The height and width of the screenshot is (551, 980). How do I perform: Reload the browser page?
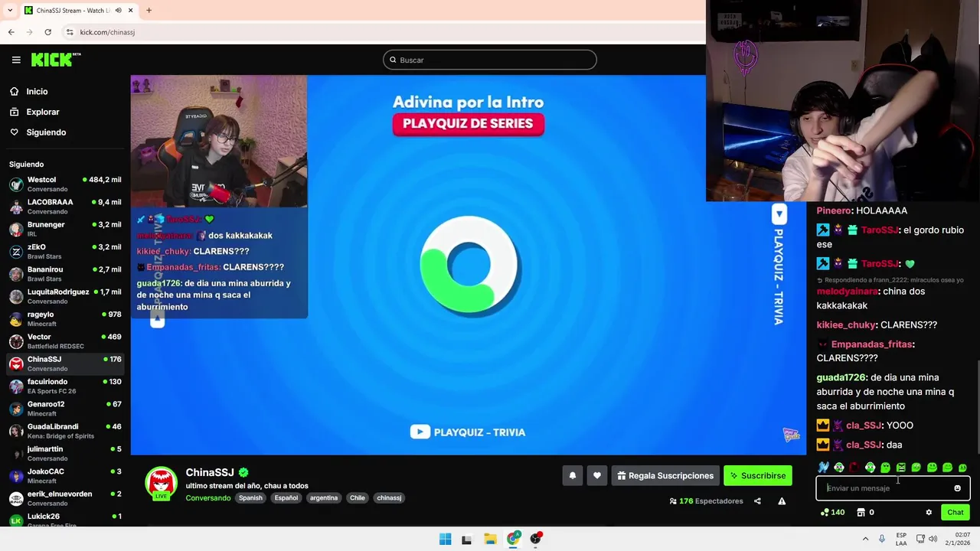(47, 32)
